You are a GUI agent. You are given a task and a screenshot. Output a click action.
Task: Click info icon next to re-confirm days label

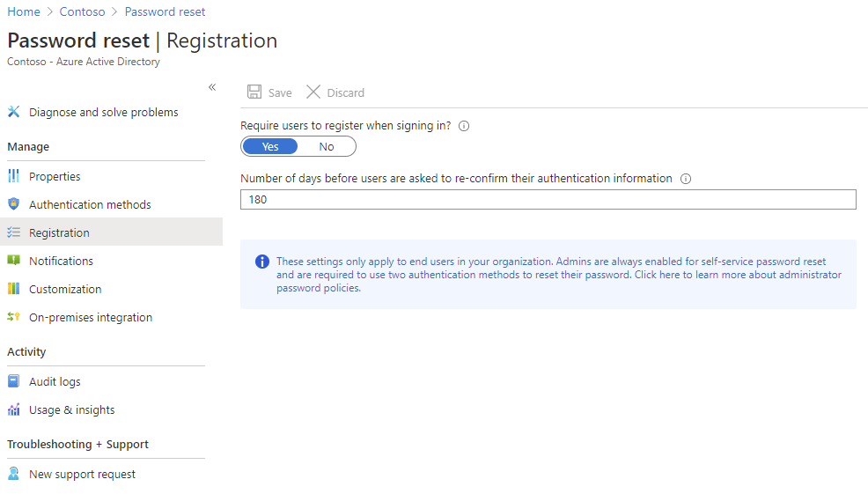686,179
